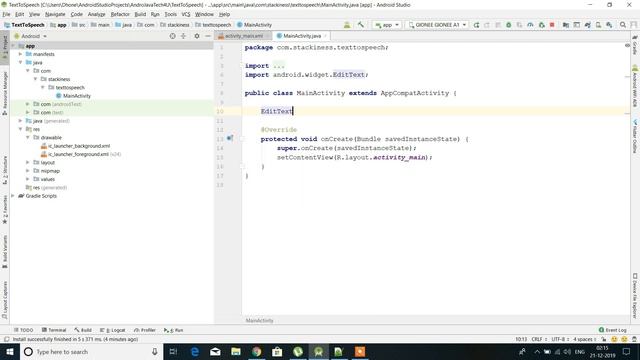This screenshot has width=640, height=360.
Task: Click the Project panel settings gear
Action: point(197,36)
